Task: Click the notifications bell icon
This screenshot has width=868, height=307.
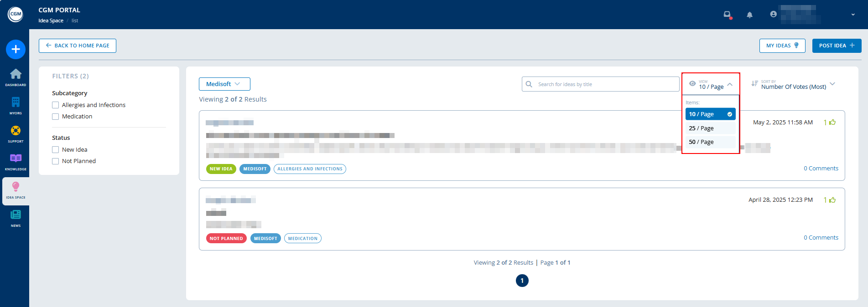Action: point(749,15)
